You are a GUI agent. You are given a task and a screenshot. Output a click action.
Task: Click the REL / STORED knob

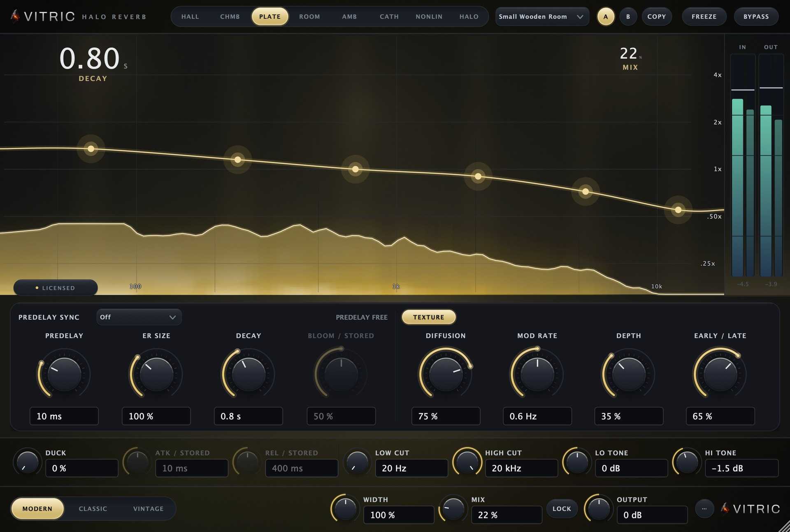tap(247, 462)
